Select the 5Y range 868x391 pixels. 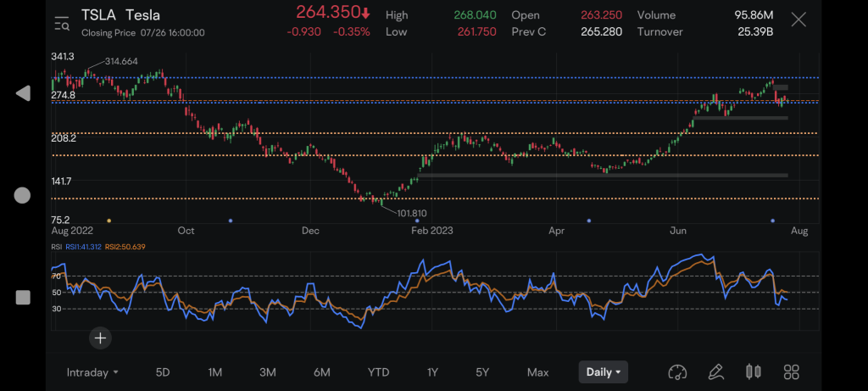point(482,372)
